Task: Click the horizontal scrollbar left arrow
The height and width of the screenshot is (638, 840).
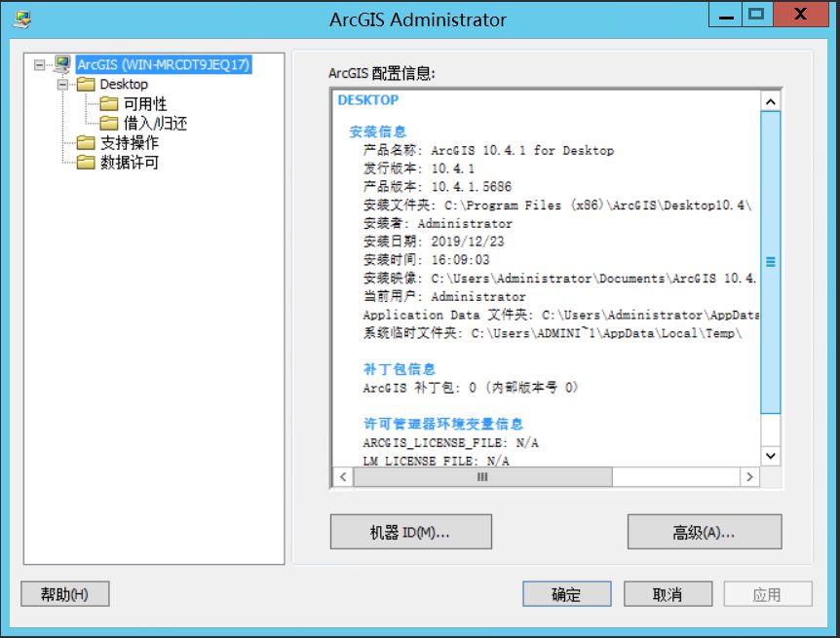Action: (343, 476)
